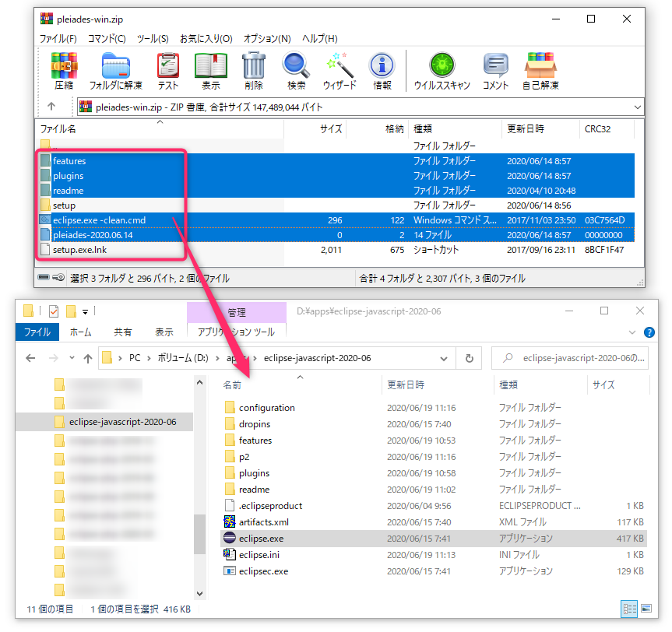Select the p2 folder
672x632 pixels.
[245, 457]
